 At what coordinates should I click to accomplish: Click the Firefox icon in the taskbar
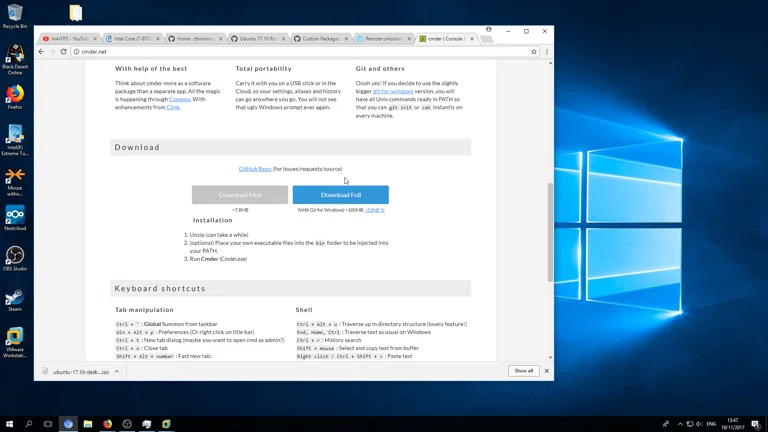click(x=107, y=424)
